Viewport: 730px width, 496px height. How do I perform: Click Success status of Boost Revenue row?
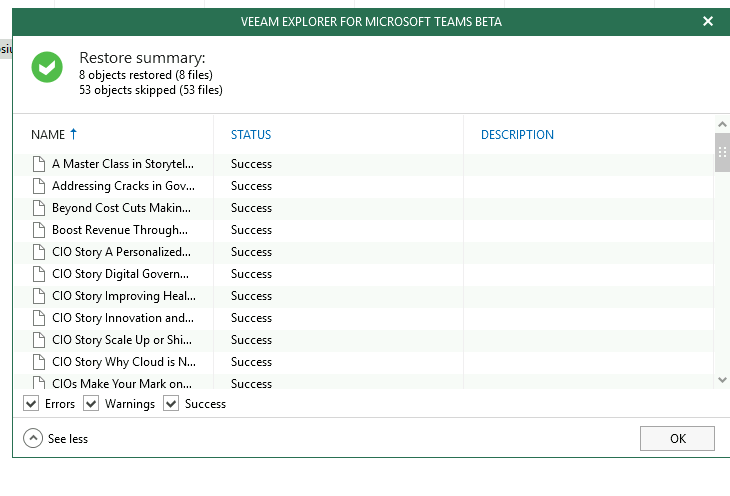(x=251, y=230)
